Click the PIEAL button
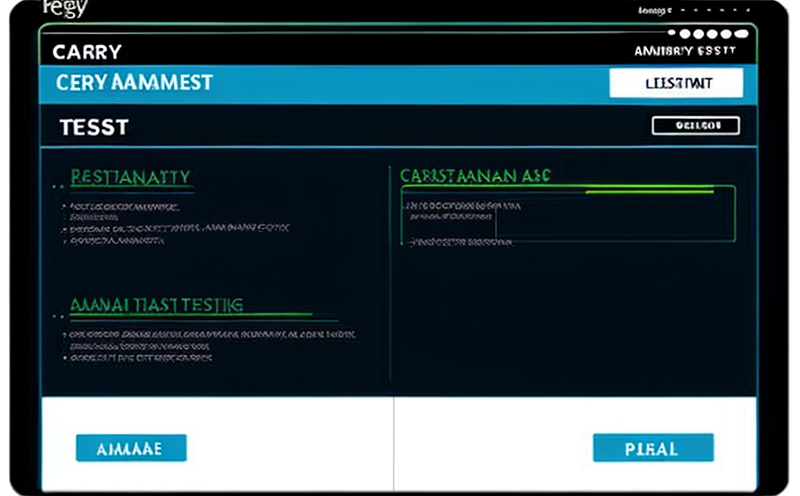 653,448
